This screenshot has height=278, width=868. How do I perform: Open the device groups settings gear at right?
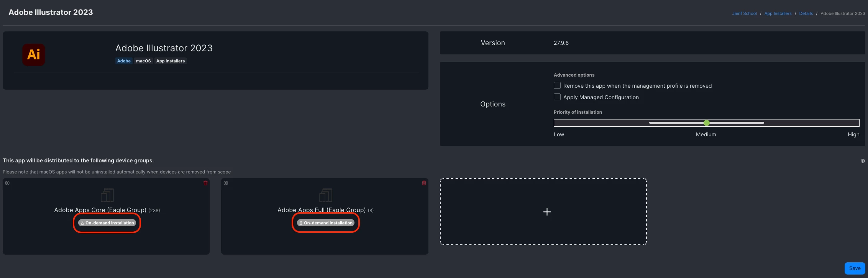863,161
